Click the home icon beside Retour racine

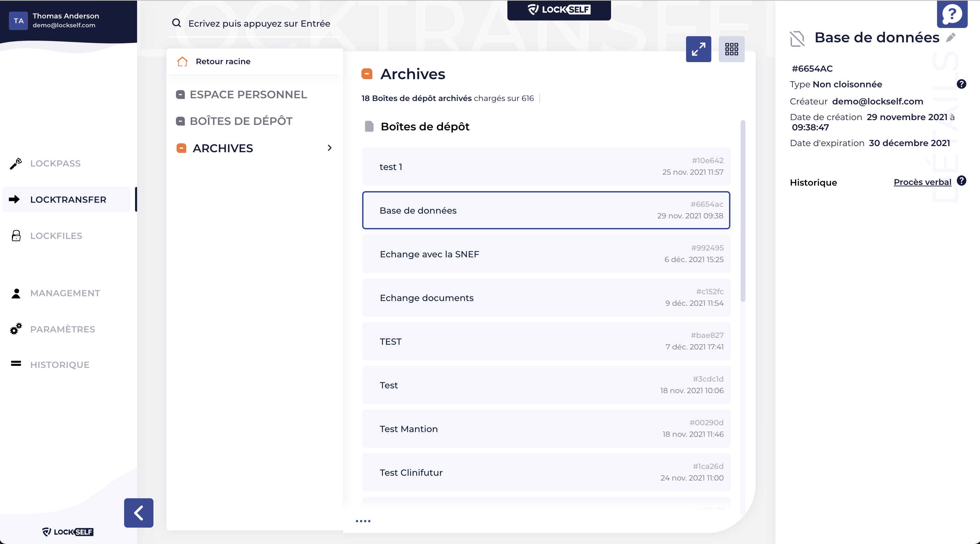tap(183, 61)
